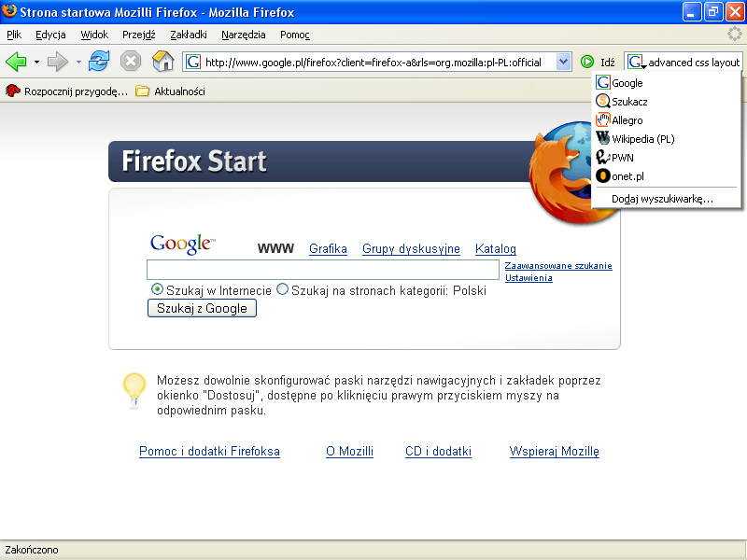Click the Szukaj z Google button

pyautogui.click(x=202, y=308)
